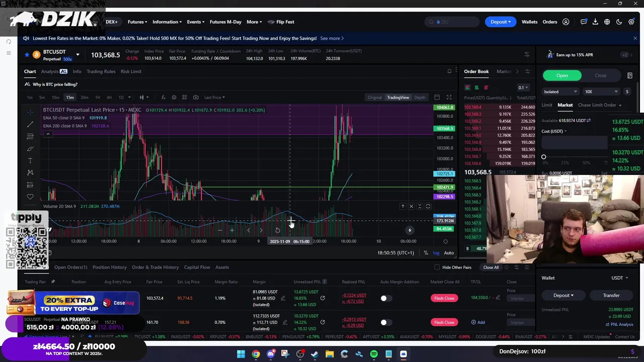Select the trend line drawing tool

click(30, 124)
